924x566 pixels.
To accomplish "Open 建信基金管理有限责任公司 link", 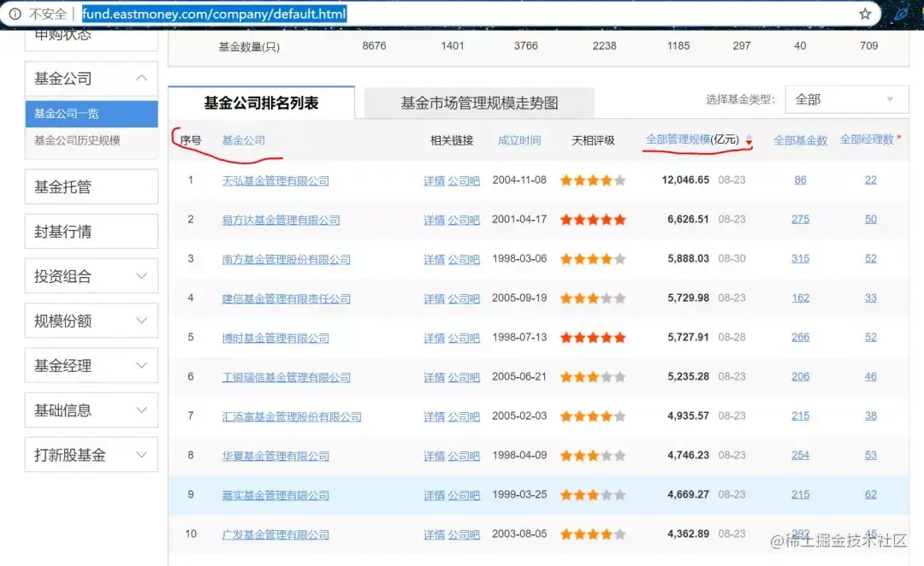I will coord(286,298).
